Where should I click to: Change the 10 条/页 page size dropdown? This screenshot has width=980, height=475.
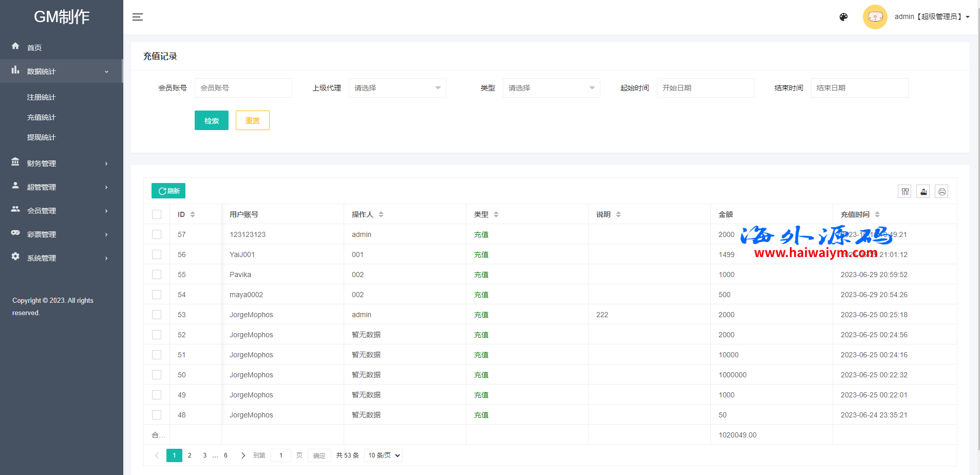coord(383,455)
